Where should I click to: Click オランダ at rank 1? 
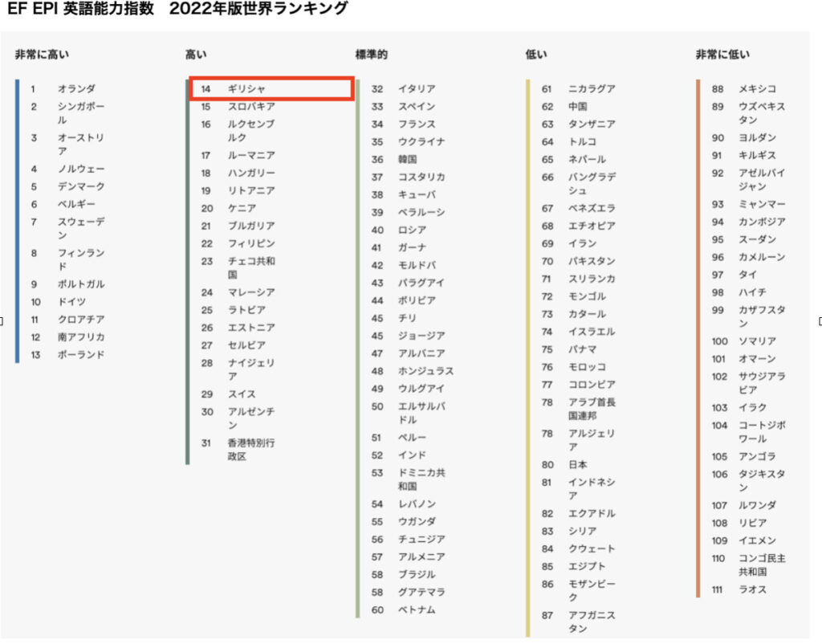76,89
